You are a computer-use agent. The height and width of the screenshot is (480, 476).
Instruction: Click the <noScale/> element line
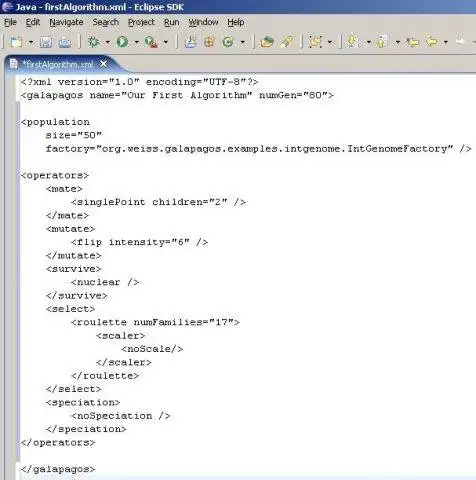tap(152, 349)
